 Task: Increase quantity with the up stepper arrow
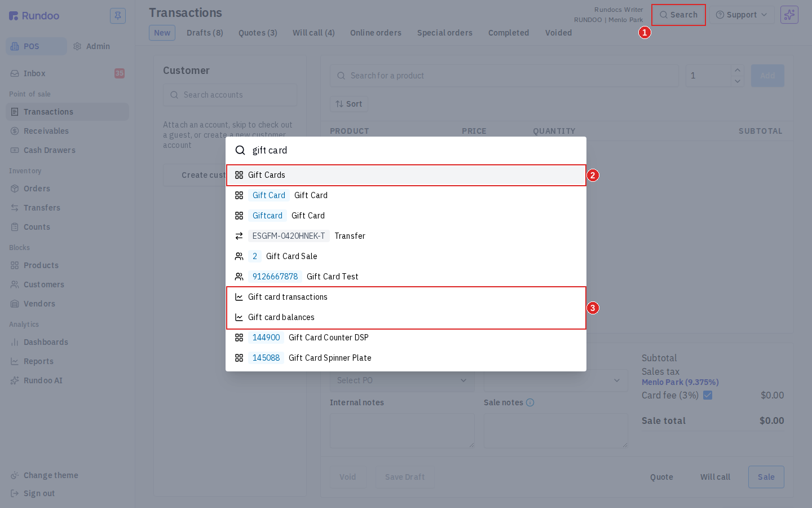[x=737, y=70]
